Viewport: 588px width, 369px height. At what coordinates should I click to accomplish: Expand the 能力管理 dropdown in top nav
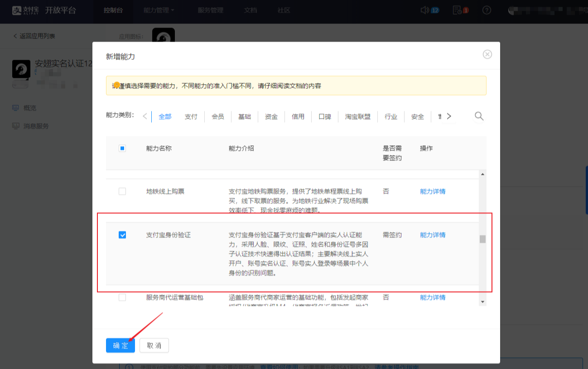point(159,10)
